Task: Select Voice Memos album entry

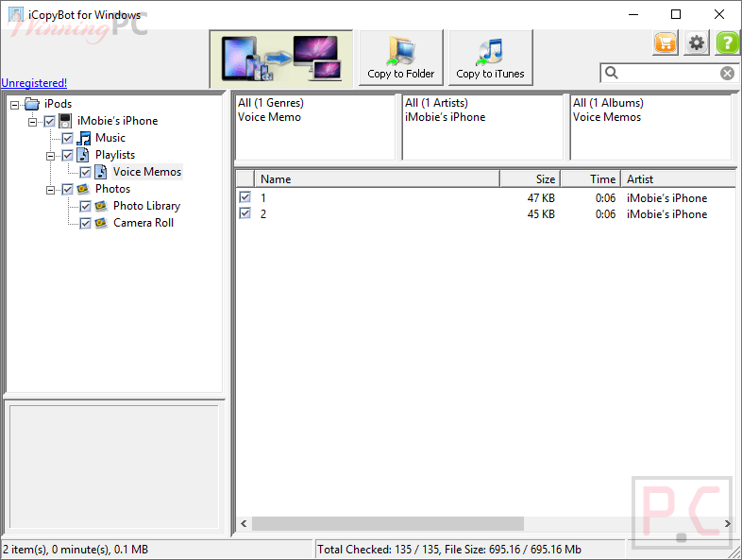Action: pos(607,117)
